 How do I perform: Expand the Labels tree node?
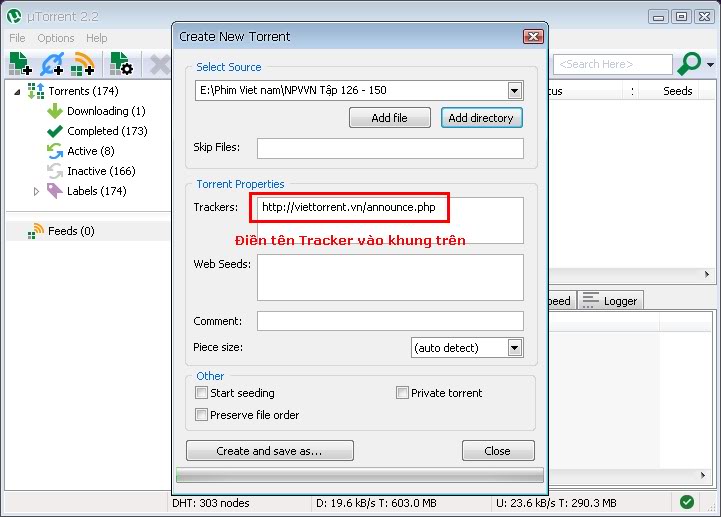tap(36, 191)
